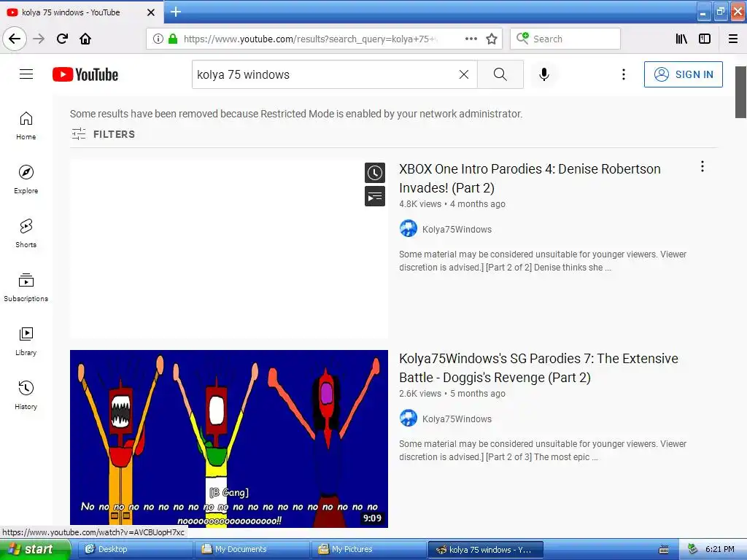Screen dimensions: 747x560
Task: Go to YouTube home via logo
Action: point(85,74)
